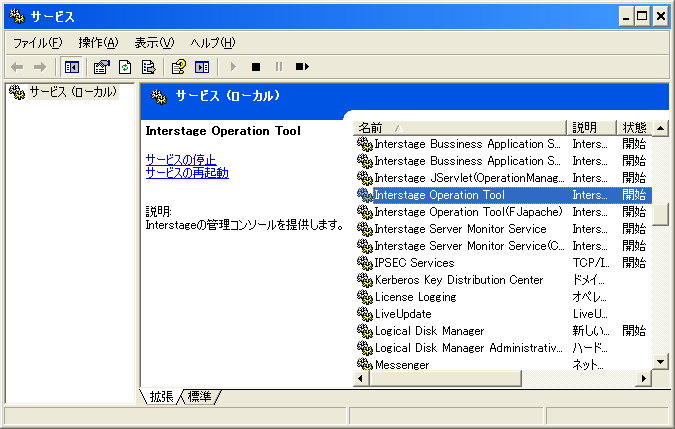Select Interstage Server Monitor Service(C... row
The image size is (675, 429).
tap(504, 246)
